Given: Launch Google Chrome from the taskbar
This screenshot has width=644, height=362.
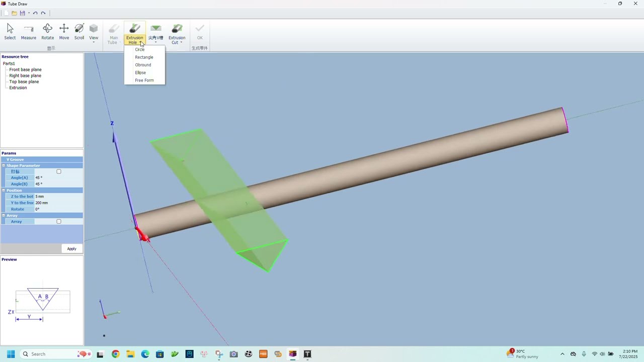Looking at the screenshot, I should 115,354.
